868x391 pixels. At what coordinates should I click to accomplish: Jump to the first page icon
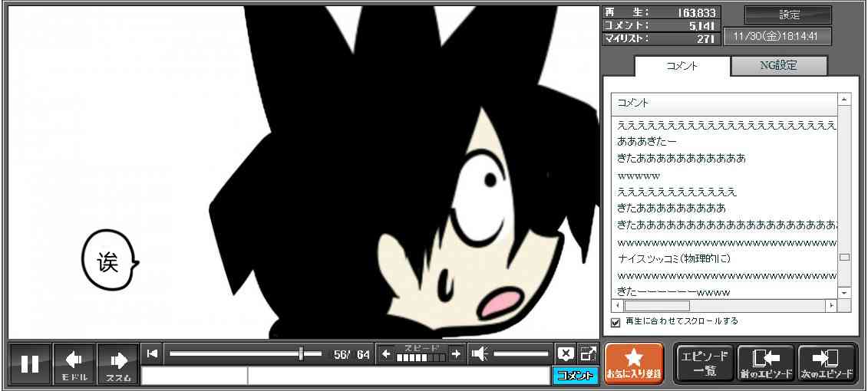point(153,353)
